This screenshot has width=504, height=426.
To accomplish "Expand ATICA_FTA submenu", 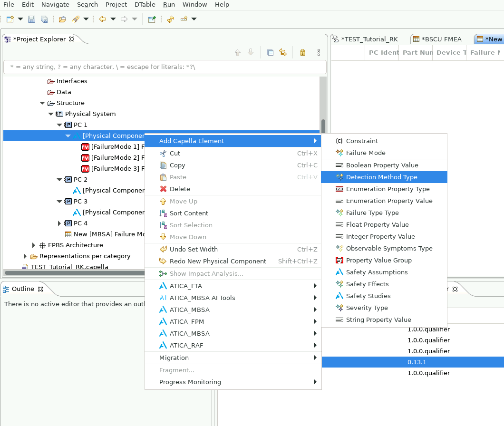I will coord(233,286).
